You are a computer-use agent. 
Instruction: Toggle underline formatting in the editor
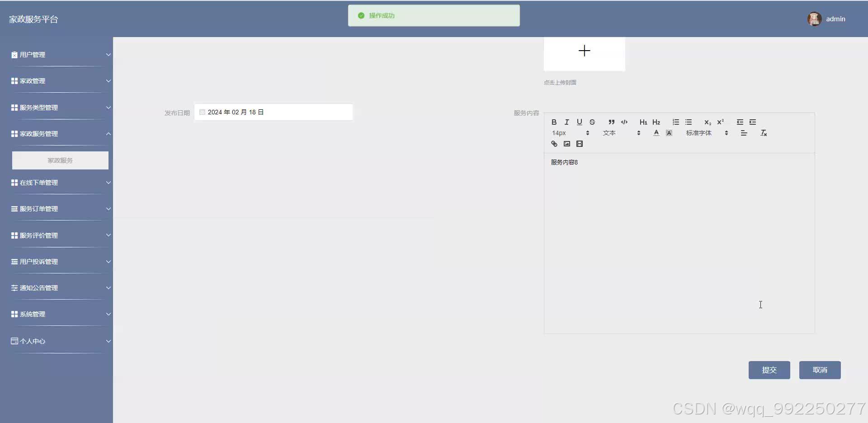[x=579, y=122]
